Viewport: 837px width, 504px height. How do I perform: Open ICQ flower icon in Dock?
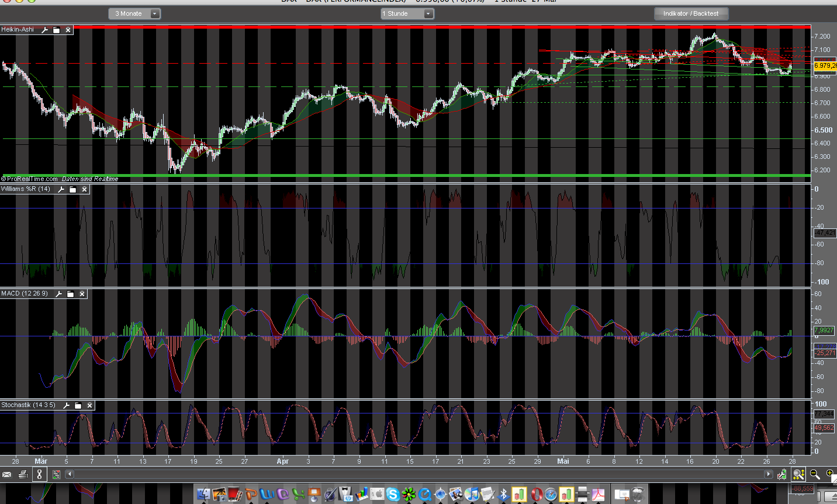409,495
